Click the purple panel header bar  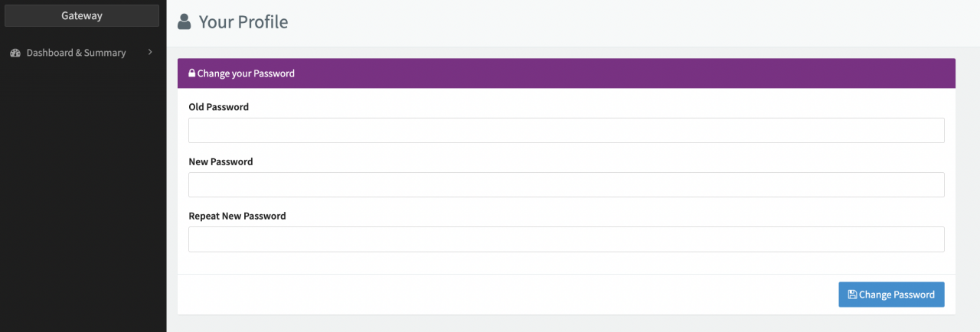click(612, 74)
